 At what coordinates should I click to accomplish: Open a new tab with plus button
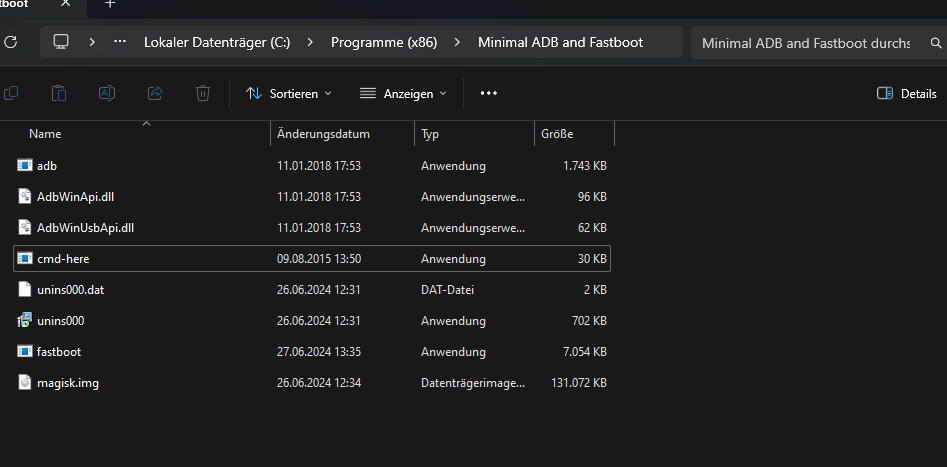pyautogui.click(x=110, y=4)
